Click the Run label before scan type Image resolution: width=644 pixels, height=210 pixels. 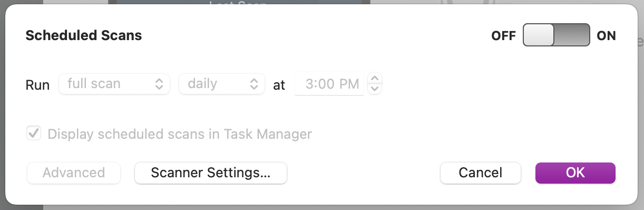tap(37, 84)
